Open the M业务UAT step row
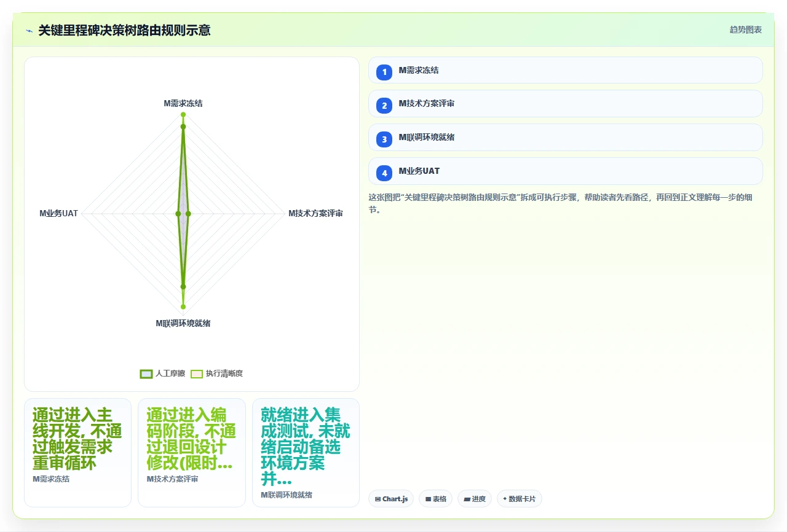 click(565, 171)
